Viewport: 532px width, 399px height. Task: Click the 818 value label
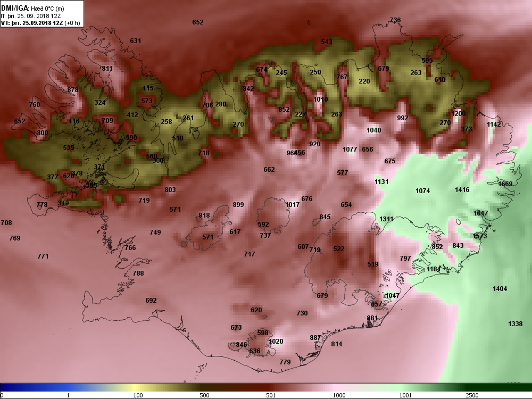(204, 215)
